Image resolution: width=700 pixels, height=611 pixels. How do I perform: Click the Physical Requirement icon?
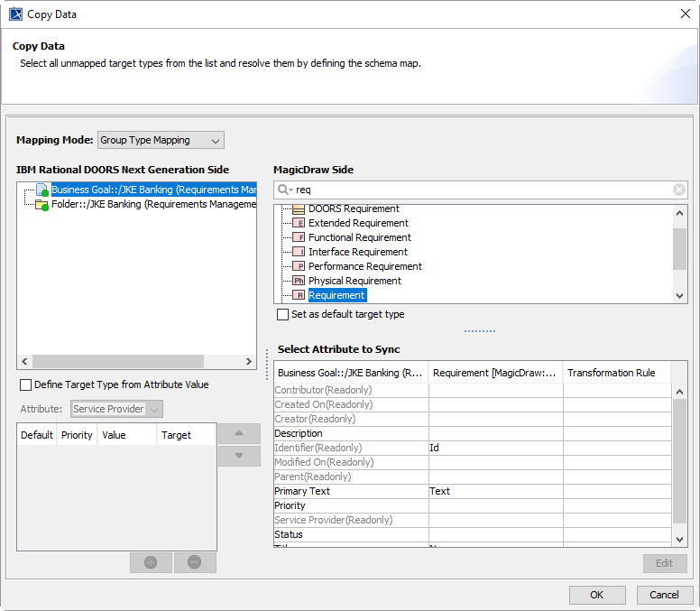tap(299, 281)
